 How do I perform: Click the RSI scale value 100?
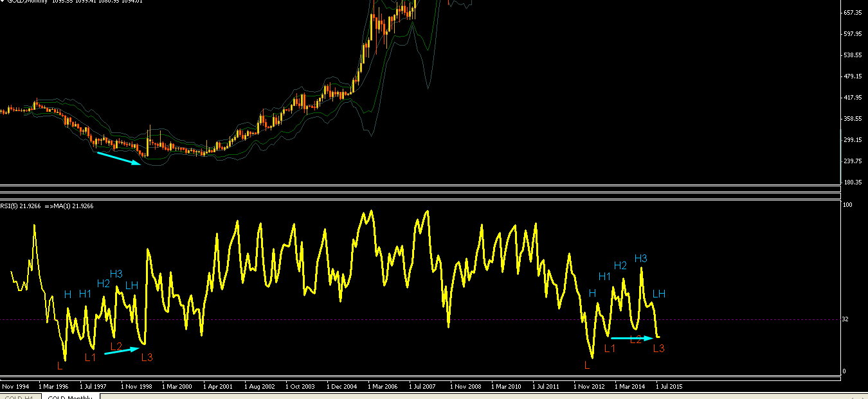click(x=847, y=205)
